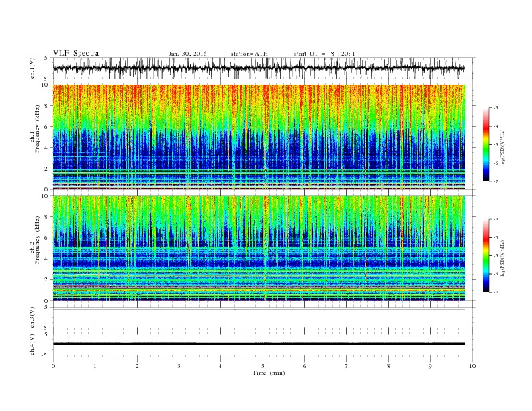Click time axis tick label "4"
This screenshot has width=532, height=411.
tap(221, 366)
